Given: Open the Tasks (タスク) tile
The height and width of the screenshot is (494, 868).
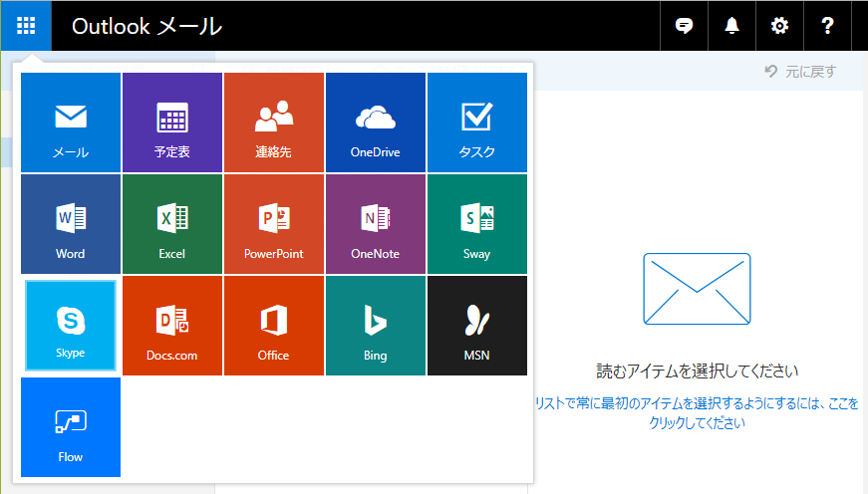Looking at the screenshot, I should (477, 123).
